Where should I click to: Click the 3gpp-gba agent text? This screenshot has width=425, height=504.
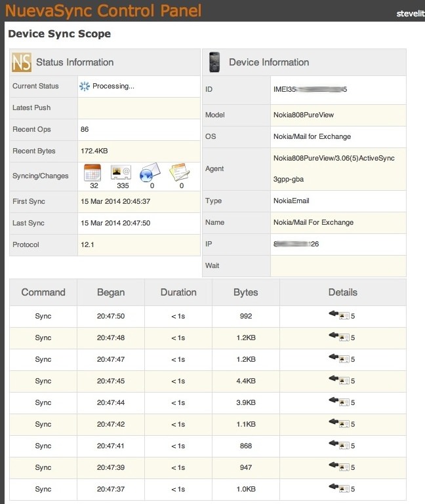click(x=289, y=180)
